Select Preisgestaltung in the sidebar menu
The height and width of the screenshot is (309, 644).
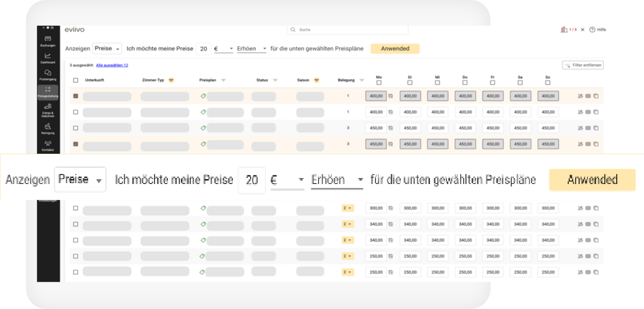point(48,92)
